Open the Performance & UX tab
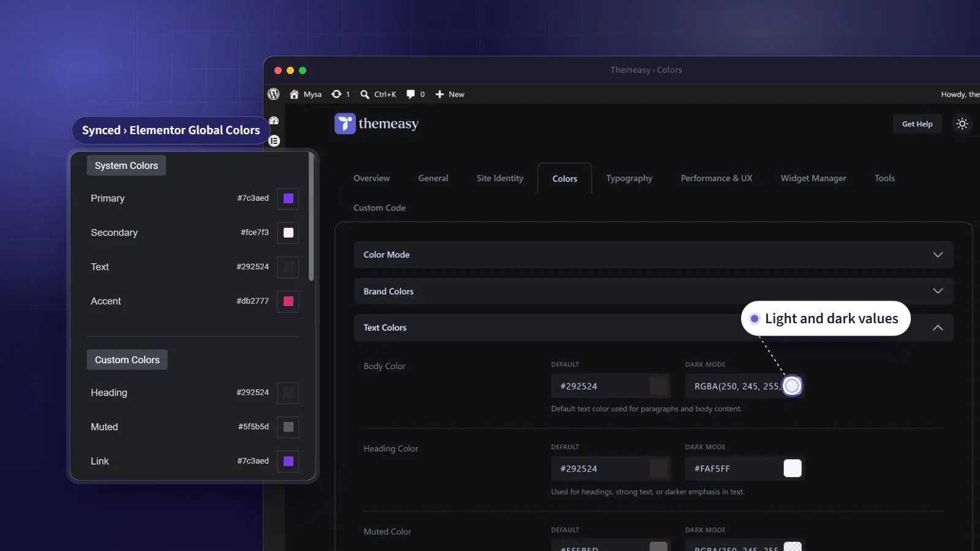980x551 pixels. [716, 178]
